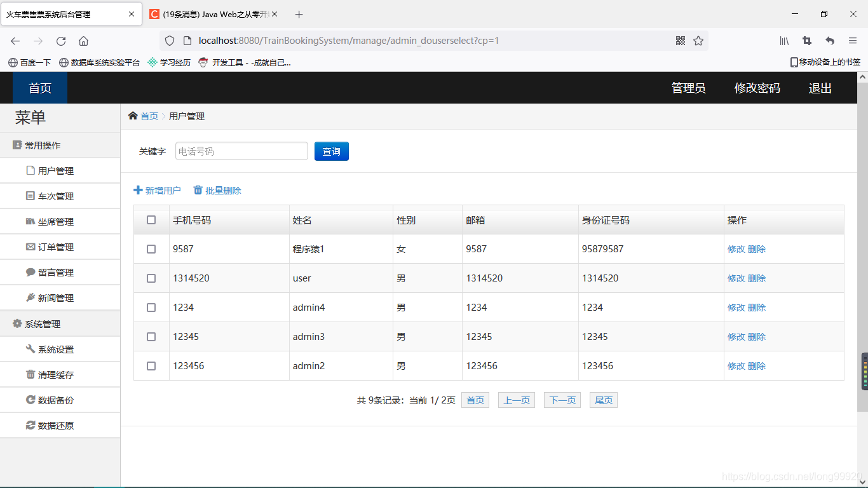
Task: Click the envelope icon beside 订单管理
Action: point(31,247)
